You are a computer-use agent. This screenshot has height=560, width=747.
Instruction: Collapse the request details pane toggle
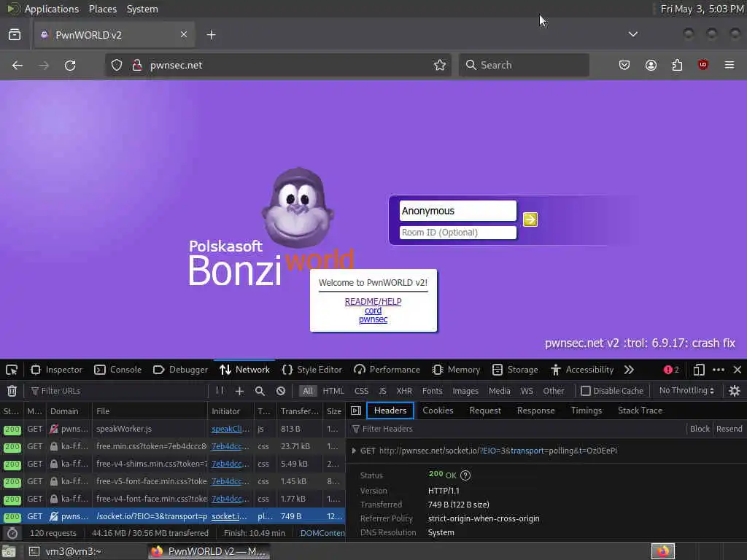(356, 411)
